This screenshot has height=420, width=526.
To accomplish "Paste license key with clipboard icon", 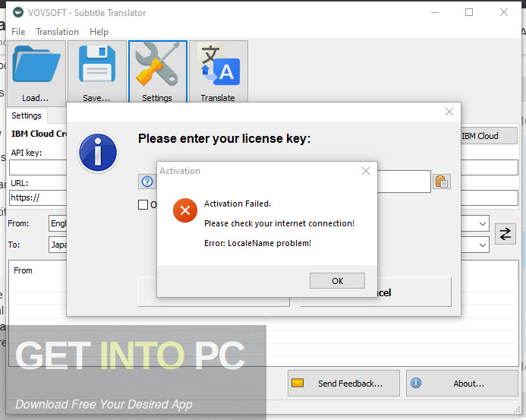I will point(442,182).
